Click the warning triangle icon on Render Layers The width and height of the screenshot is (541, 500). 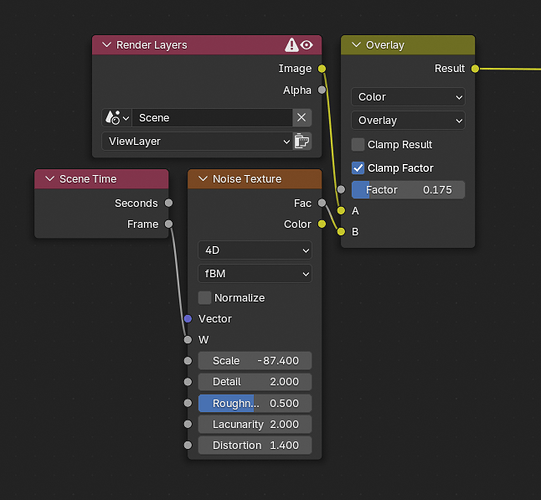[x=292, y=45]
